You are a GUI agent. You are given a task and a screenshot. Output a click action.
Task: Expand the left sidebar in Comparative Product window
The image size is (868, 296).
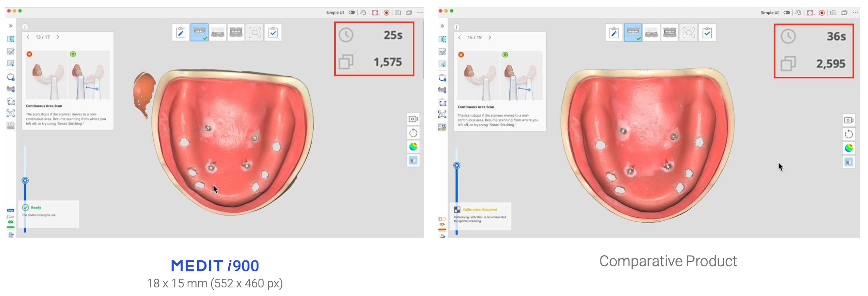tap(442, 26)
